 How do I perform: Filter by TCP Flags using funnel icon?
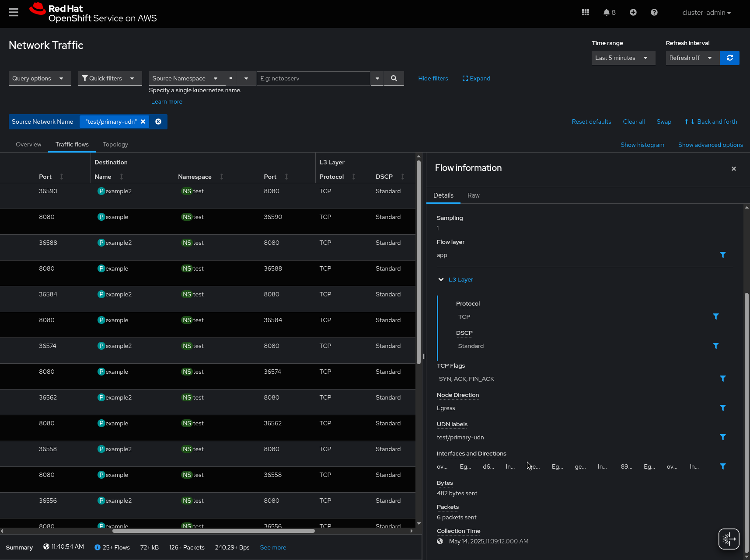pos(722,379)
